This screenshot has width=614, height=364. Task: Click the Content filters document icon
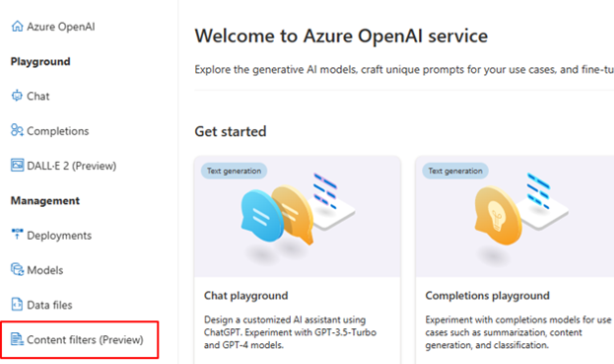pyautogui.click(x=17, y=339)
